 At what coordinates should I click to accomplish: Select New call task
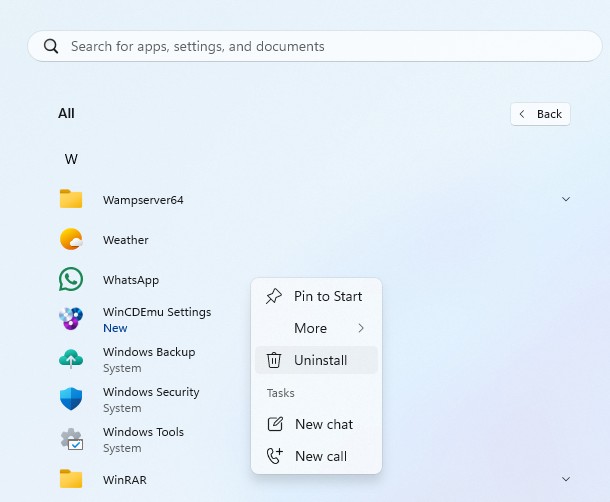tap(316, 456)
